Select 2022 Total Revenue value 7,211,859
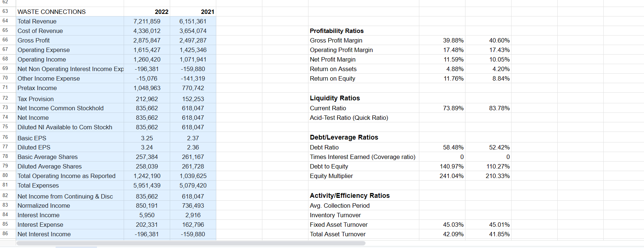Image resolution: width=644 pixels, height=248 pixels. coord(147,21)
